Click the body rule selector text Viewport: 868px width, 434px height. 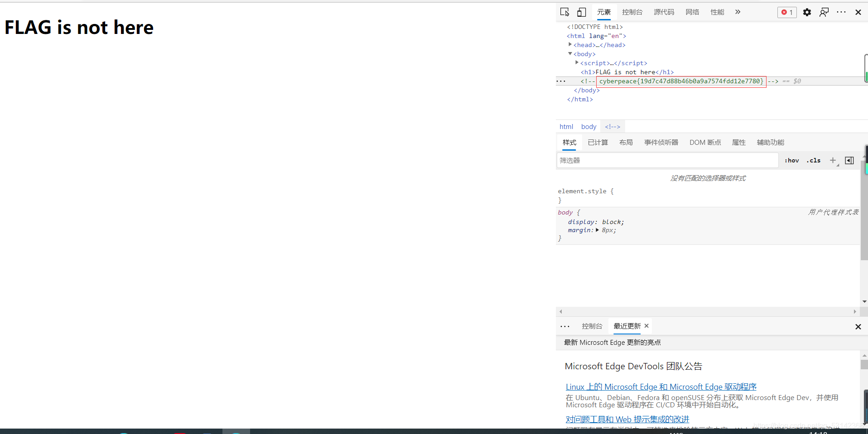tap(565, 212)
